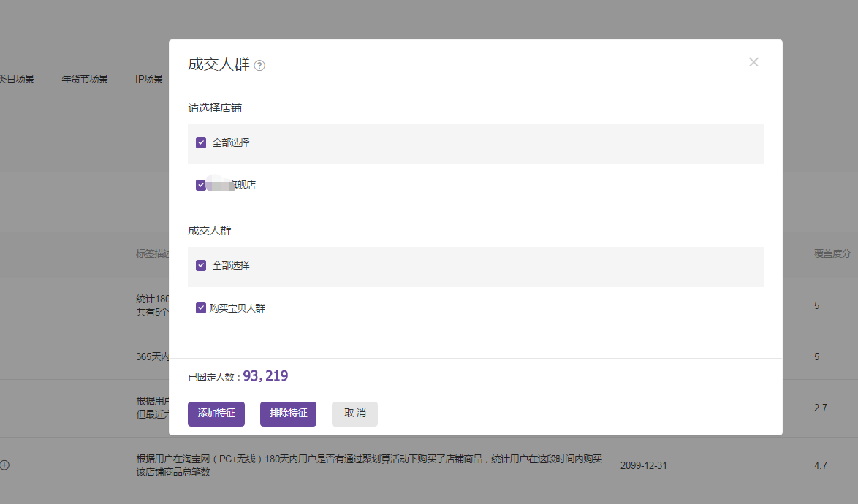Click the 覆盖度分 column header

(x=832, y=253)
